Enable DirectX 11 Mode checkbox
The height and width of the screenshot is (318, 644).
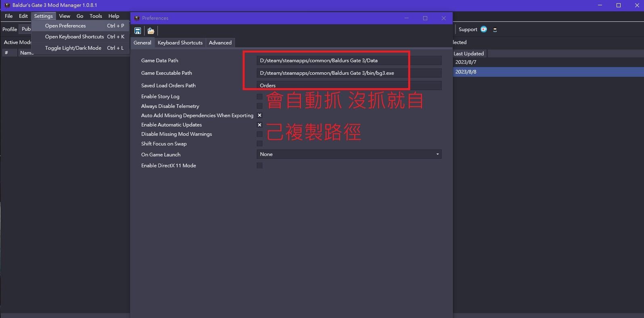260,165
